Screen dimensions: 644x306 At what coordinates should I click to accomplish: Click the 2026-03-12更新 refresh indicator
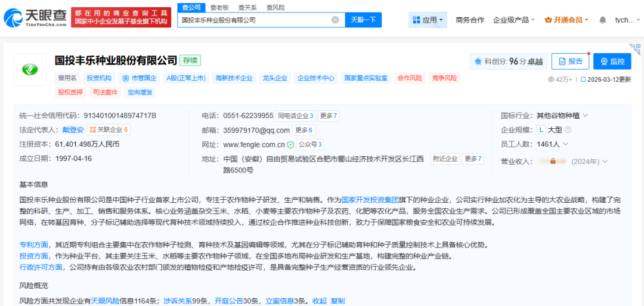[606, 80]
